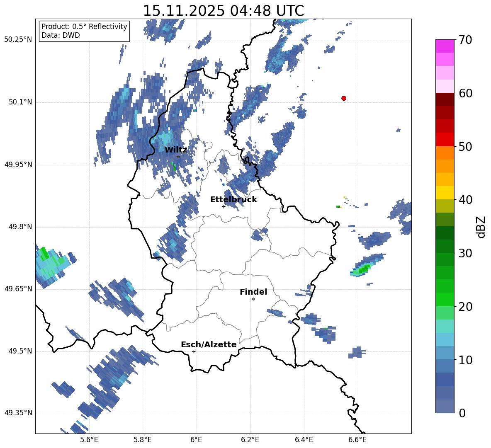The image size is (491, 448).
Task: Click the Findel city label
Action: (x=253, y=292)
